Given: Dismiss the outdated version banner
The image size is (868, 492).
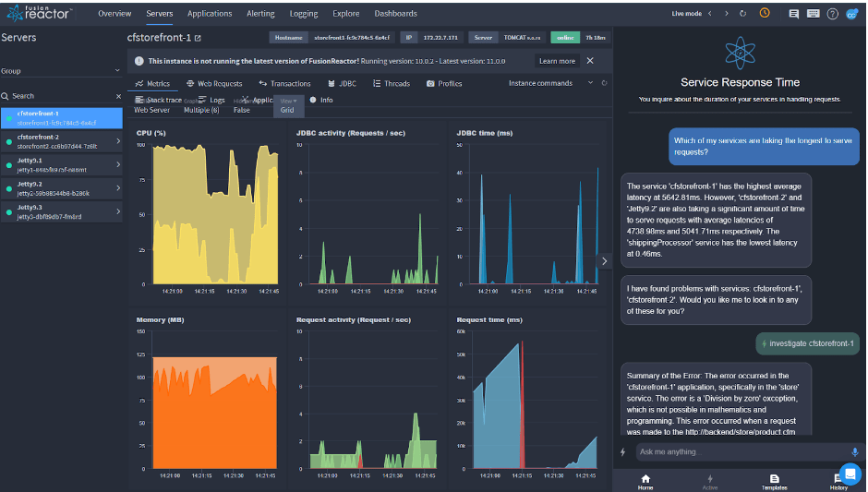Looking at the screenshot, I should (x=590, y=61).
